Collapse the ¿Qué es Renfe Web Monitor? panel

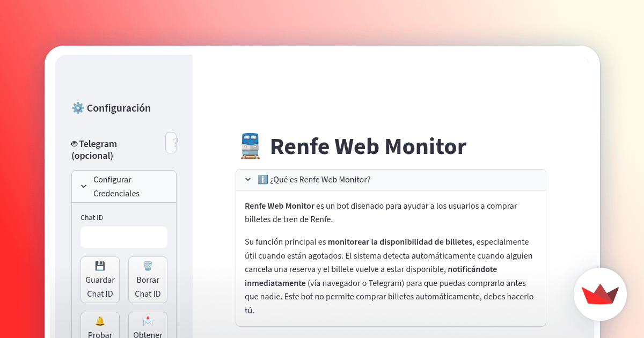[247, 179]
